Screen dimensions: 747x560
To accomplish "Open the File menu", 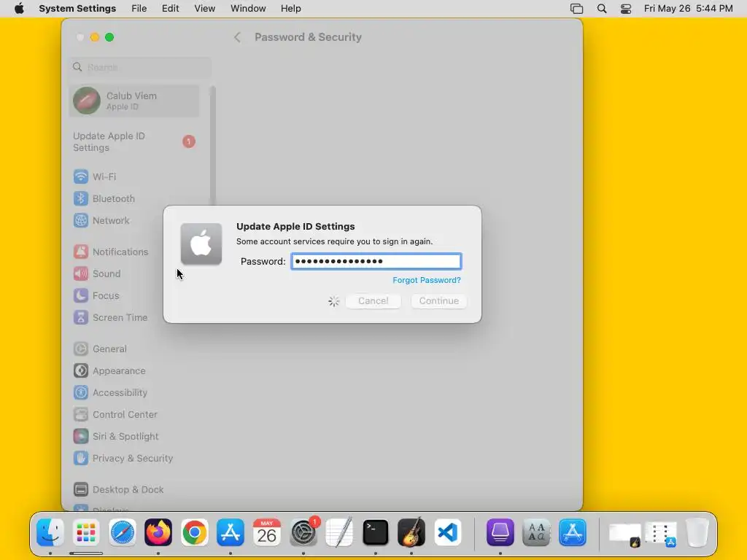I will (x=139, y=9).
